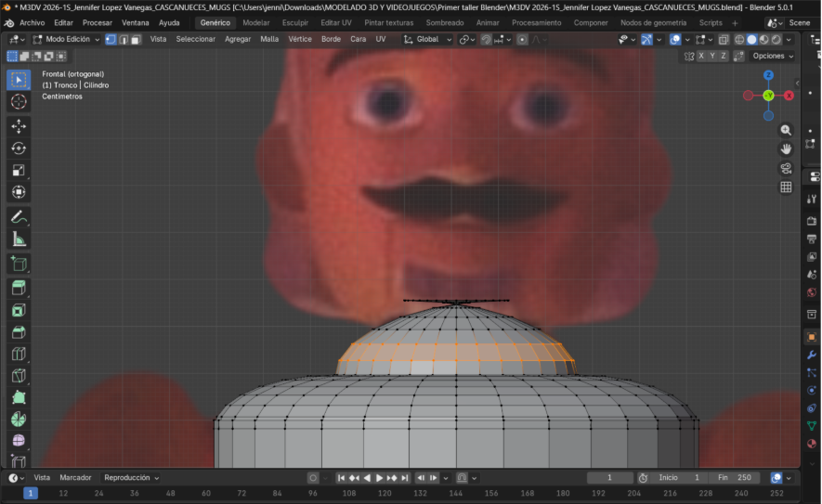The width and height of the screenshot is (822, 504).
Task: Open the Malla menu
Action: (269, 40)
